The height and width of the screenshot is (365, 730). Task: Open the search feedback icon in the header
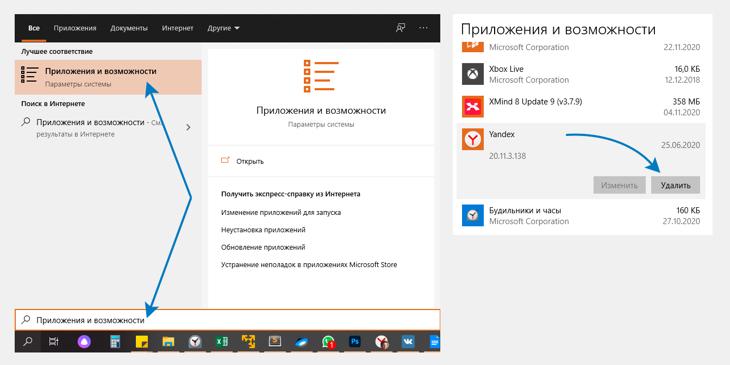pyautogui.click(x=400, y=28)
